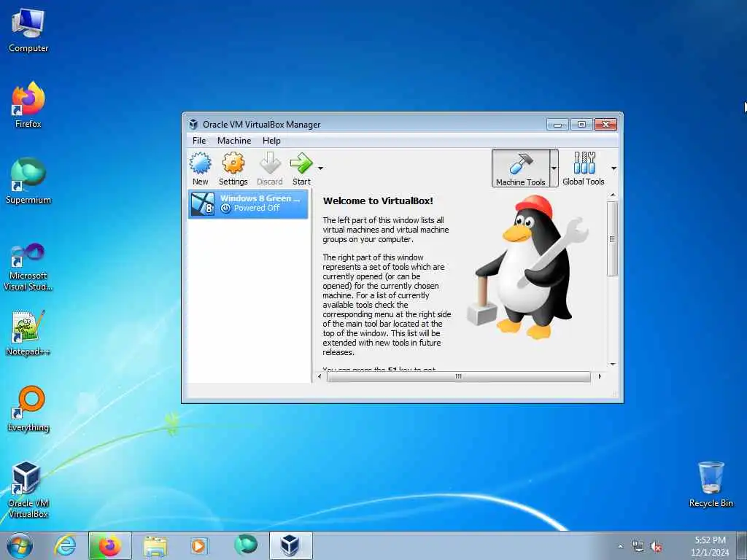The width and height of the screenshot is (747, 560).
Task: Open the Machine Tools dropdown arrow
Action: pyautogui.click(x=554, y=168)
